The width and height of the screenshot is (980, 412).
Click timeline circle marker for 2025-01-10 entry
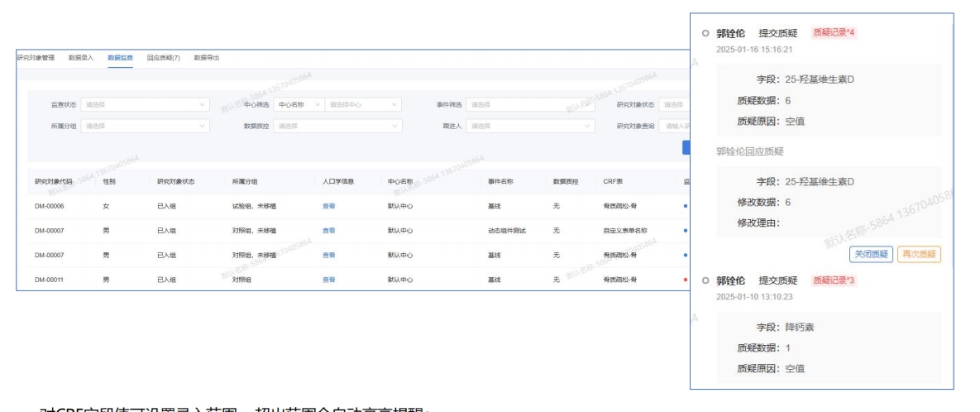point(705,281)
